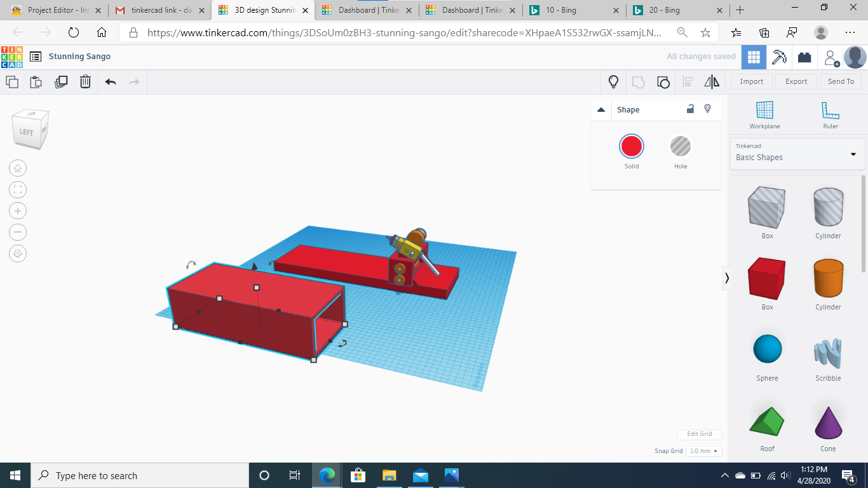This screenshot has width=868, height=488.
Task: Click the Tinkercad logo
Action: [x=12, y=57]
